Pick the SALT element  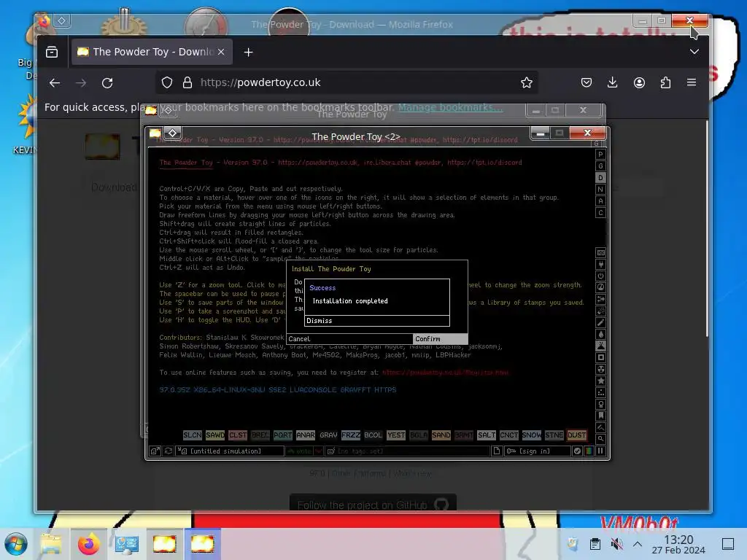click(x=487, y=435)
